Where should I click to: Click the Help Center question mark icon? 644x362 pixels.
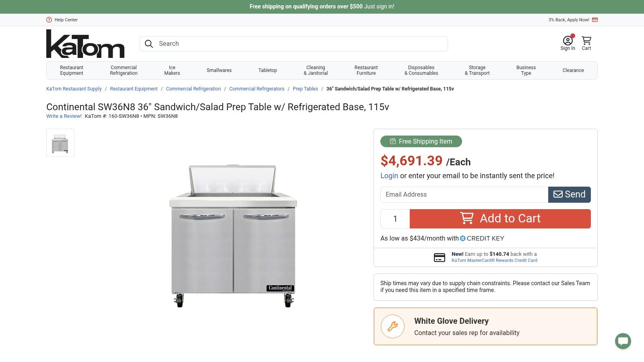click(49, 20)
